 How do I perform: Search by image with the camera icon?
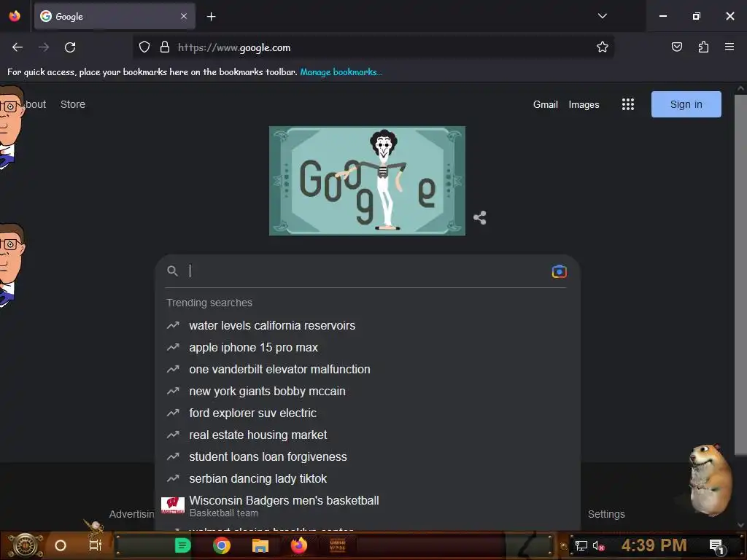click(x=559, y=271)
